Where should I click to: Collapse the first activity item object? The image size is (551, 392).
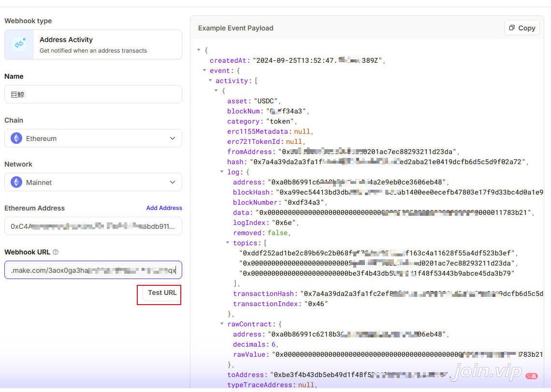coord(216,91)
